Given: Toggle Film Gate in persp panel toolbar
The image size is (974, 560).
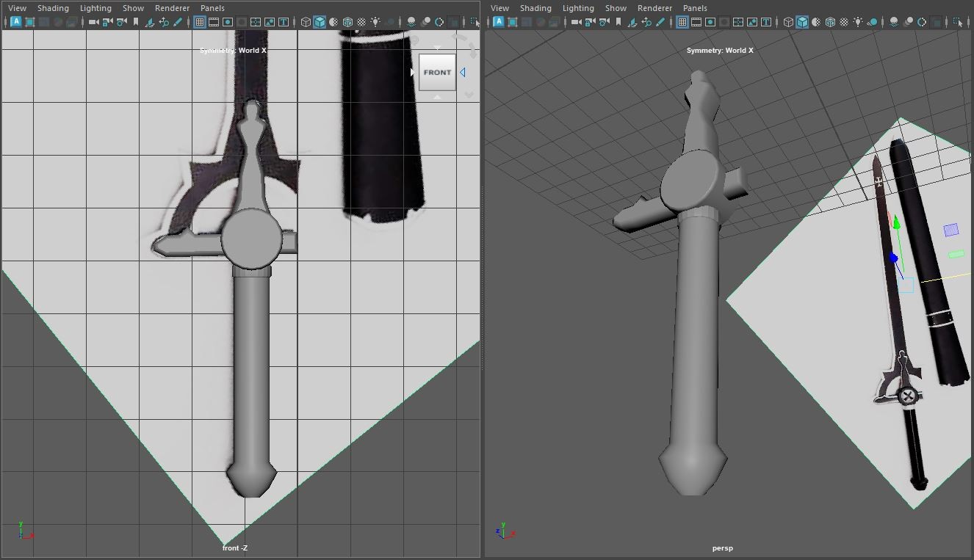Looking at the screenshot, I should (x=695, y=22).
